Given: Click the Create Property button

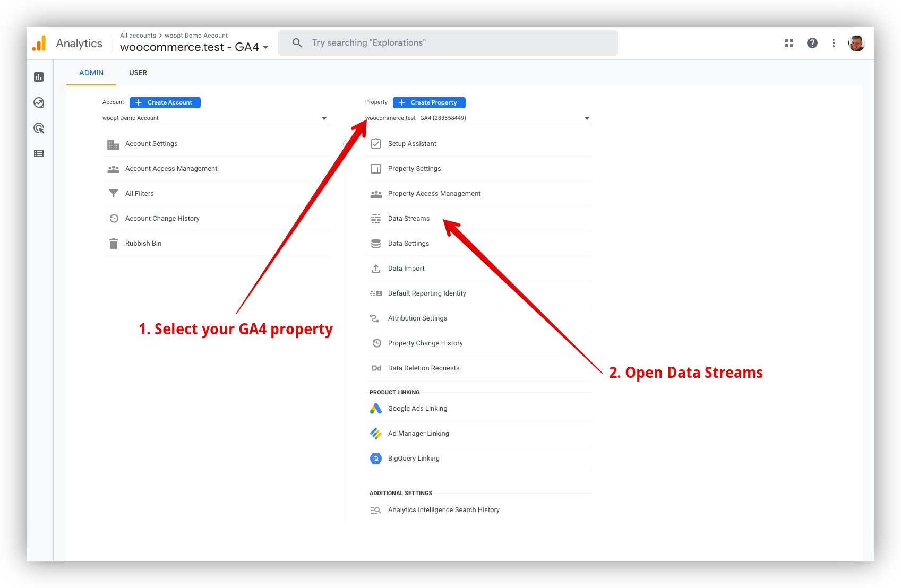Looking at the screenshot, I should point(429,102).
